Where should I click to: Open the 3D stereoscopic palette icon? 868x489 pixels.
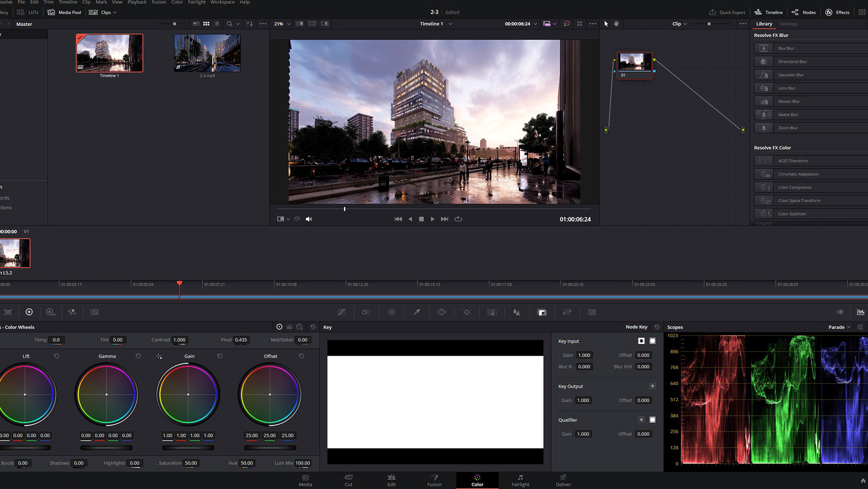tap(592, 312)
